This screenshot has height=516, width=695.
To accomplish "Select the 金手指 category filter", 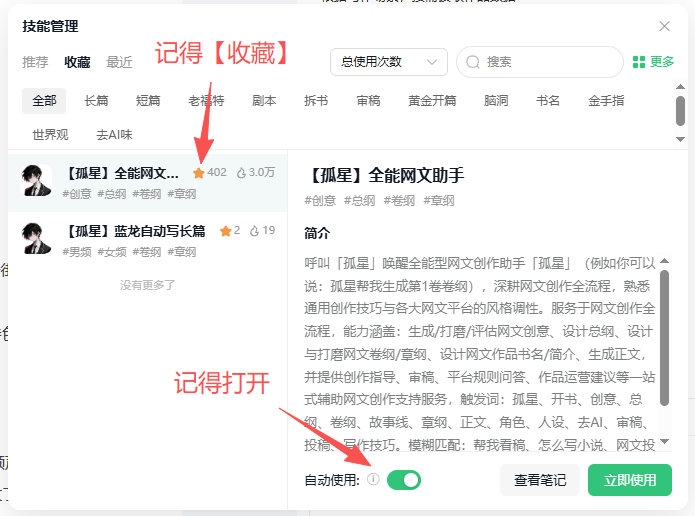I will (606, 101).
